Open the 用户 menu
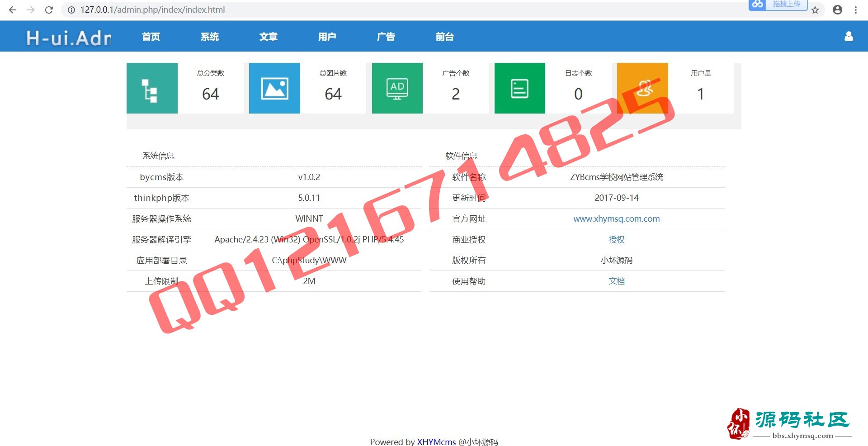 tap(327, 37)
